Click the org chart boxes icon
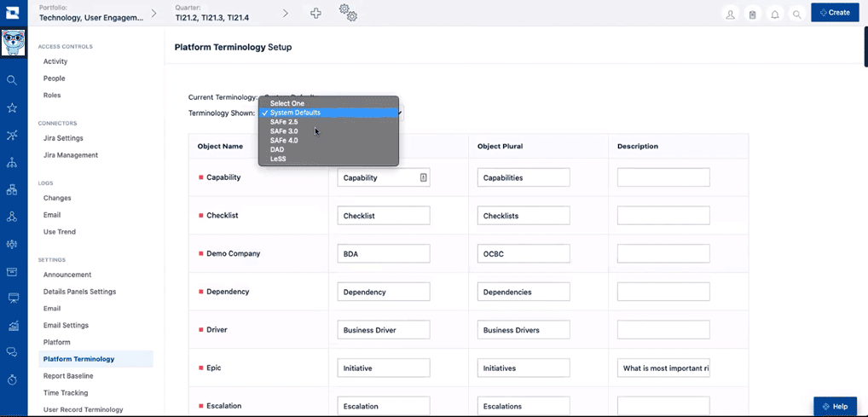Image resolution: width=868 pixels, height=417 pixels. tap(12, 190)
